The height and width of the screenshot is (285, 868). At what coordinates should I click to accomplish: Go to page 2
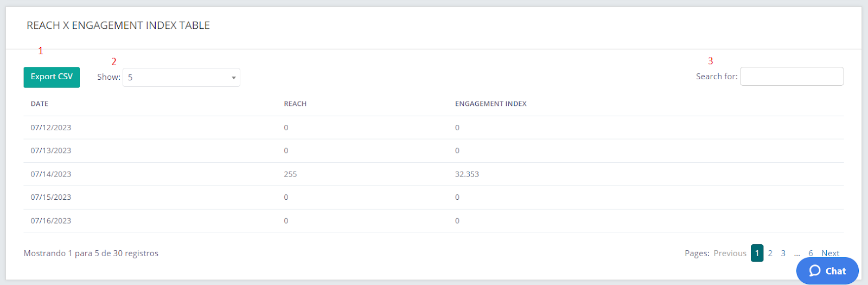770,254
